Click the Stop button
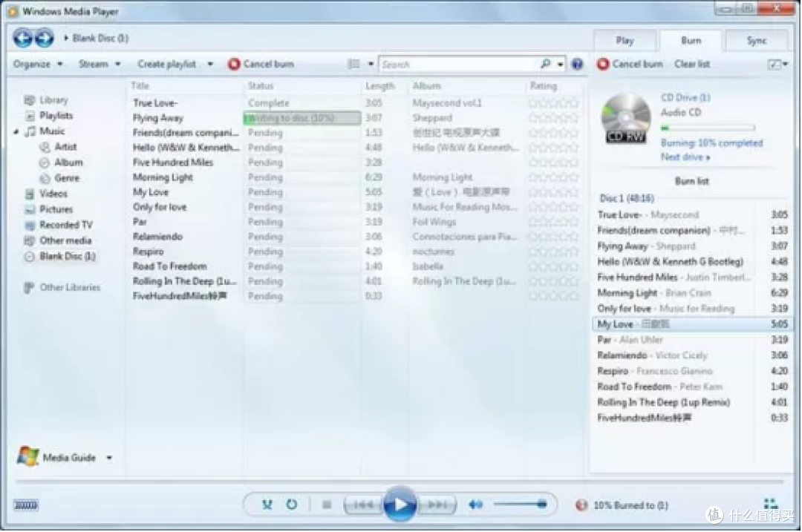802x532 pixels. click(327, 505)
